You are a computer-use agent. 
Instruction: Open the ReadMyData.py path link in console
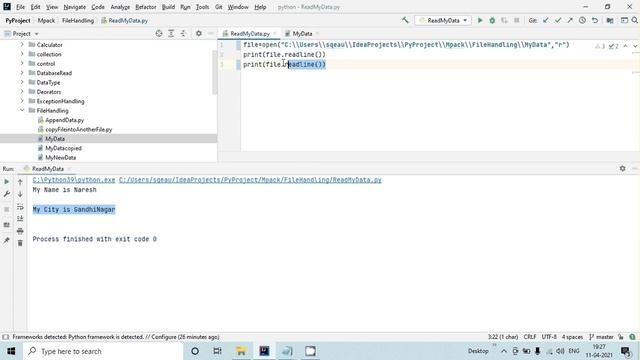pyautogui.click(x=250, y=180)
